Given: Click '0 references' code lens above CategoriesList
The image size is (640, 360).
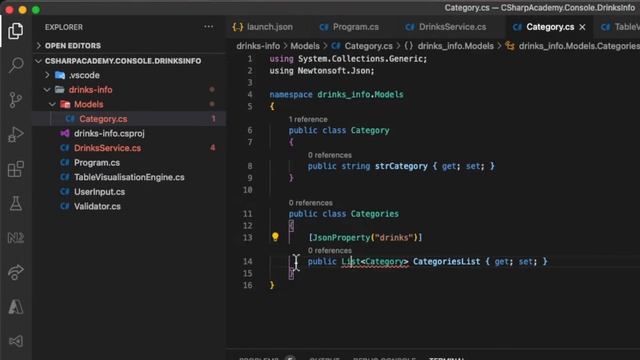Looking at the screenshot, I should pos(330,251).
